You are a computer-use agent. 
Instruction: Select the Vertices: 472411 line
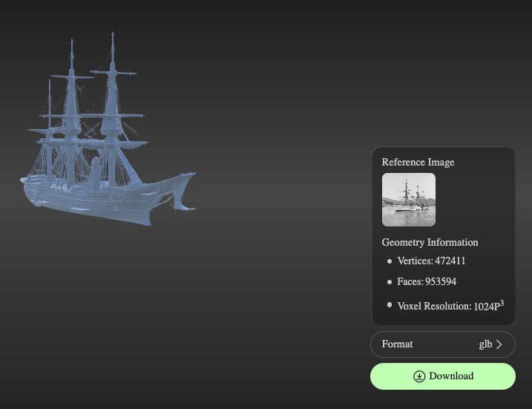tap(431, 261)
